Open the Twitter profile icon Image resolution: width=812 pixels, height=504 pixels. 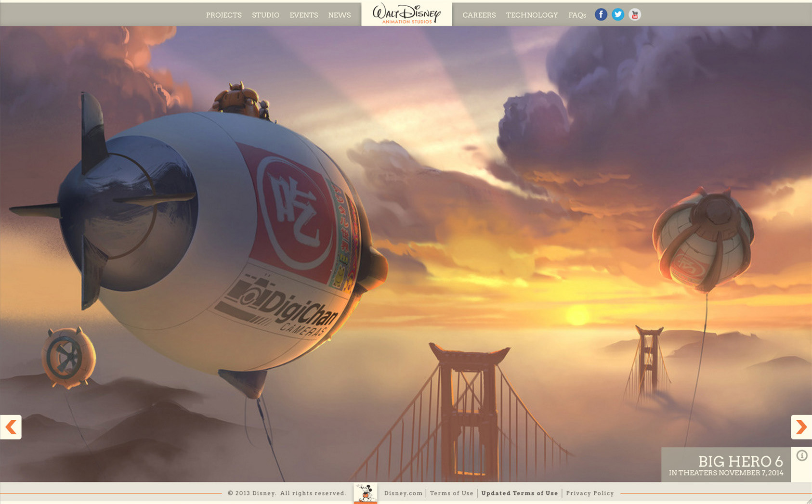[618, 14]
